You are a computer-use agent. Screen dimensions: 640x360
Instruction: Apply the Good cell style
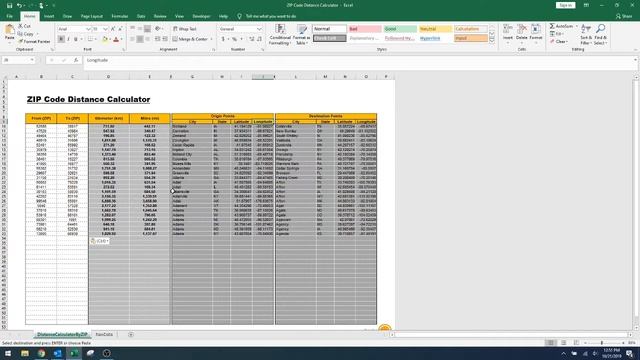tap(400, 29)
